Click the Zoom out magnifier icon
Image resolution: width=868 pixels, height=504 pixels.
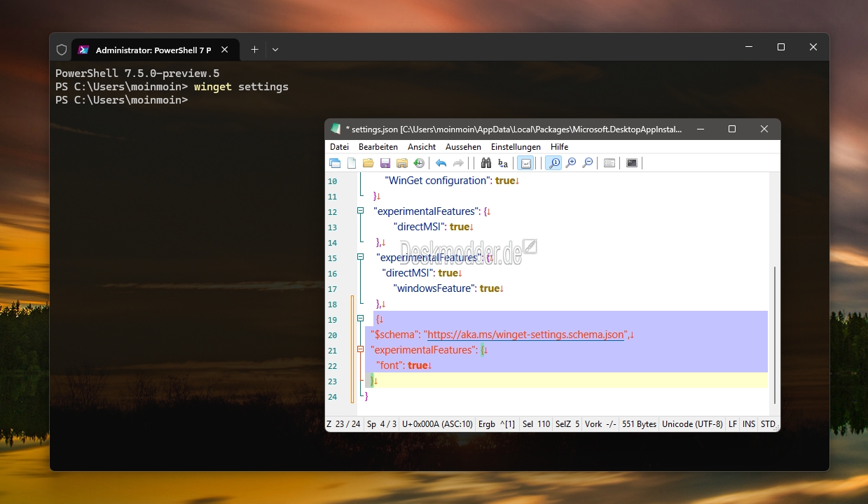coord(588,163)
